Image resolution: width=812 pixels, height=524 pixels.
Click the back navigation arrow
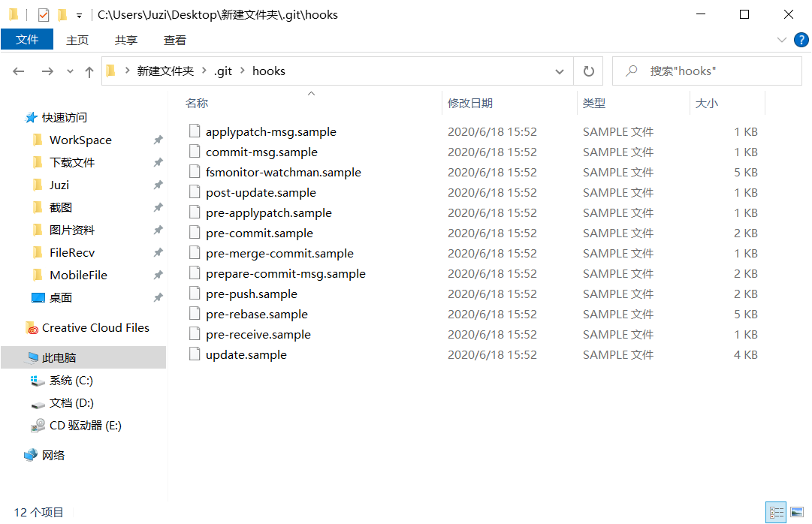[18, 71]
